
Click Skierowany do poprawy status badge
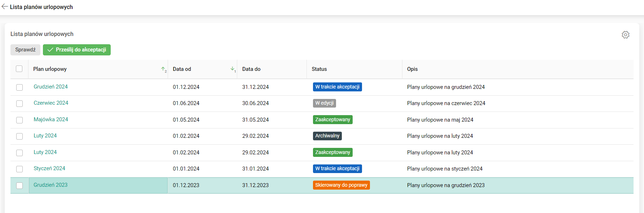tap(341, 185)
